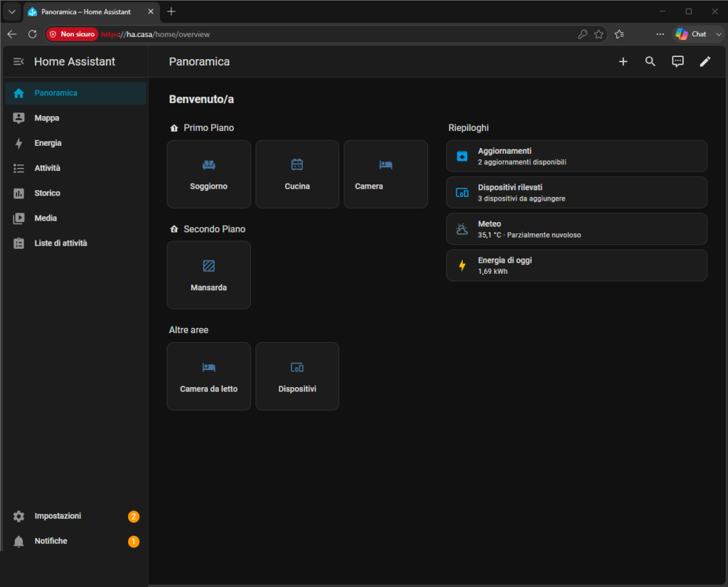This screenshot has height=587, width=728.
Task: Open Energia di oggi summary card
Action: tap(577, 266)
